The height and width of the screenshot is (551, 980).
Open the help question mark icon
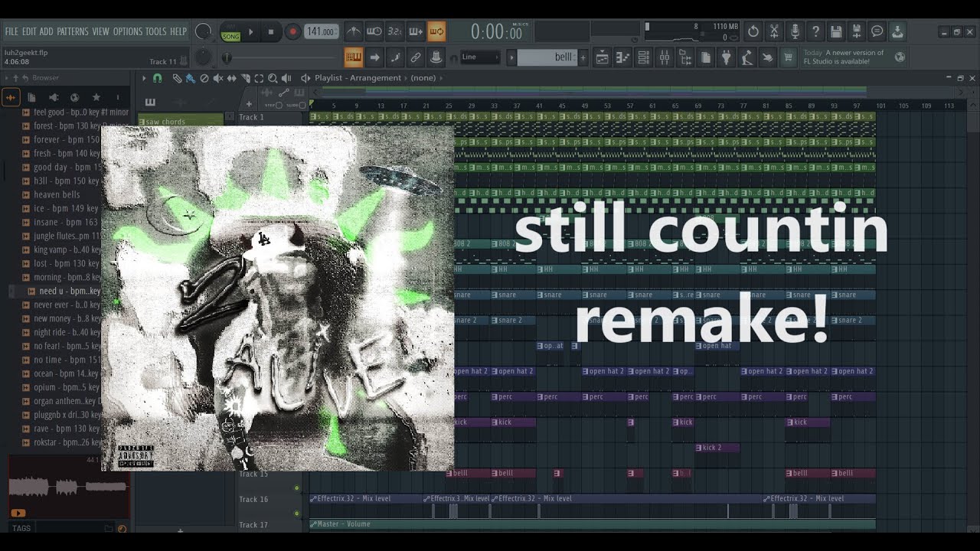click(x=815, y=31)
